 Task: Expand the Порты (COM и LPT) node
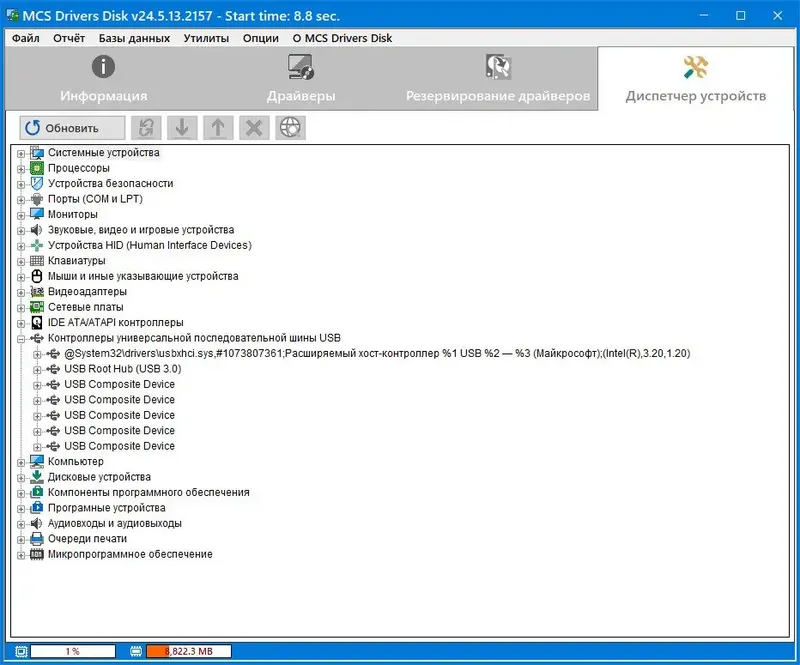click(21, 200)
